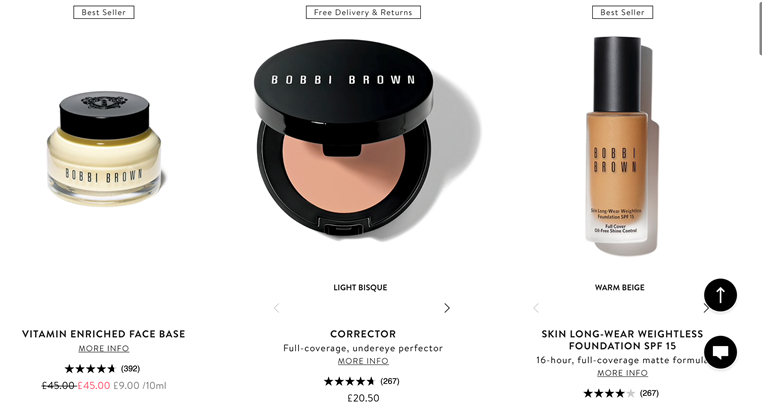Open Skin Long-Wear Weightless Foundation SPF 15 title
Viewport: 762px width, 404px height.
pos(623,340)
